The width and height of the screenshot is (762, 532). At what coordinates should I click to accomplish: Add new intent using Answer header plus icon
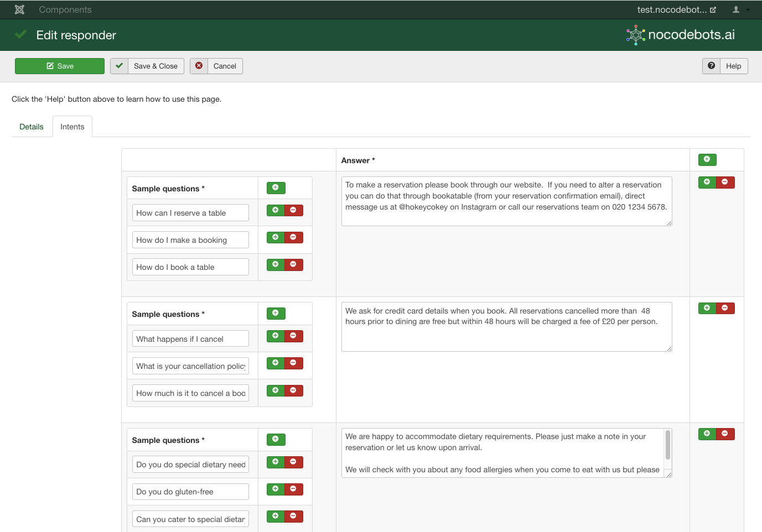pyautogui.click(x=707, y=159)
